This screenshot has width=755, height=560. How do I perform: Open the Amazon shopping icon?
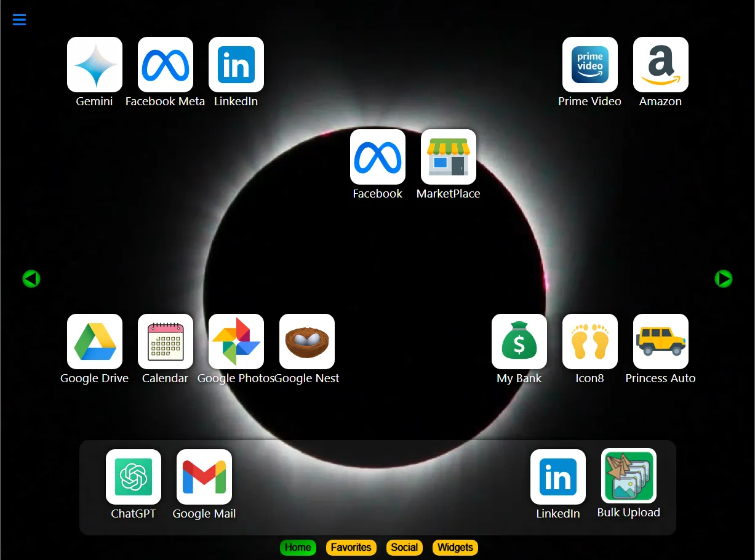661,65
